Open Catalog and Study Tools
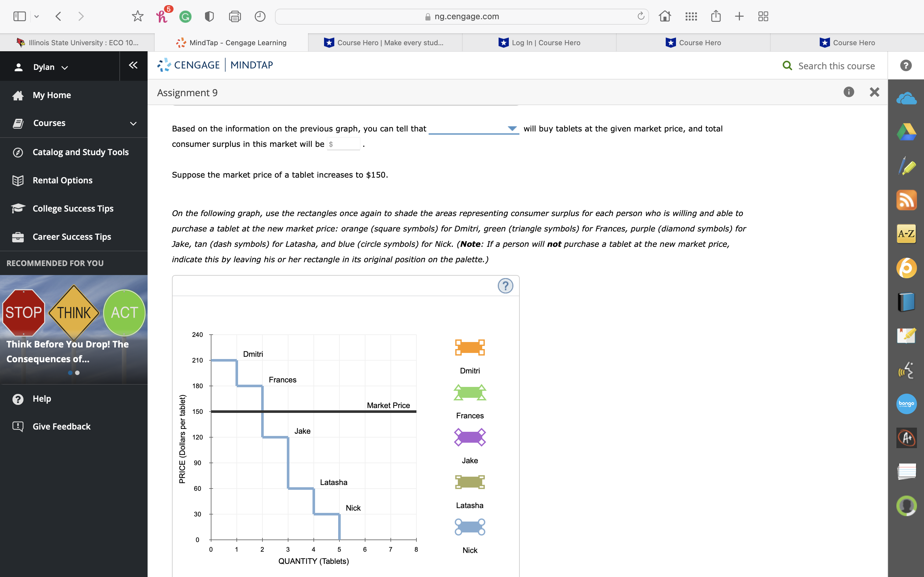924x577 pixels. click(81, 152)
